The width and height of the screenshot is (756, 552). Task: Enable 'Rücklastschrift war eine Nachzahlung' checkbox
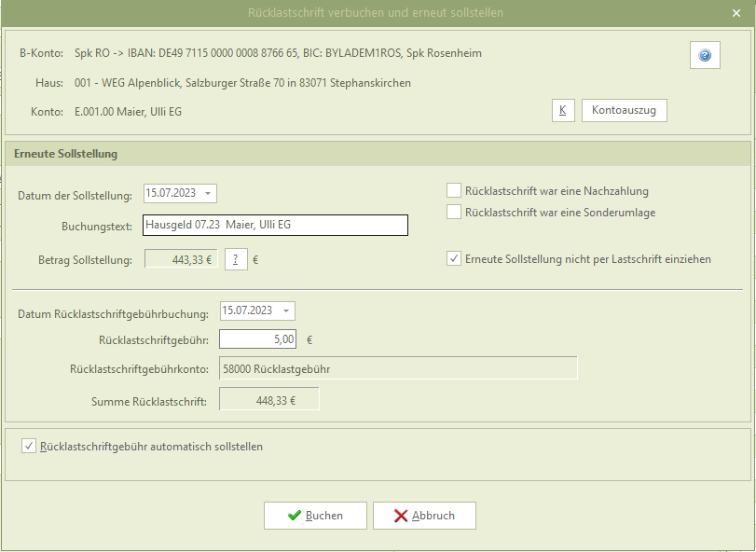454,190
